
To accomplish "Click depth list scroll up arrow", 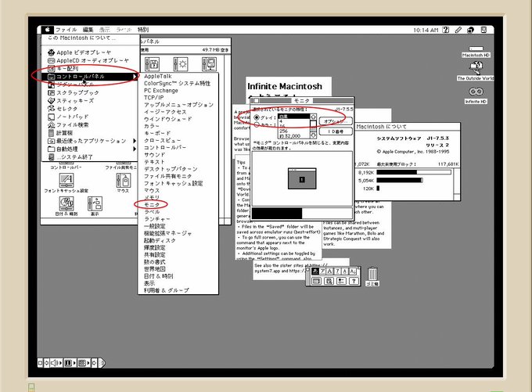I will (313, 117).
